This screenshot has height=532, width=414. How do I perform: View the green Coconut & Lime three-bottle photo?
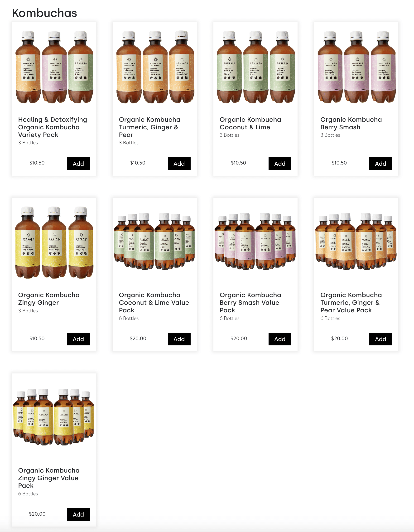pyautogui.click(x=255, y=67)
